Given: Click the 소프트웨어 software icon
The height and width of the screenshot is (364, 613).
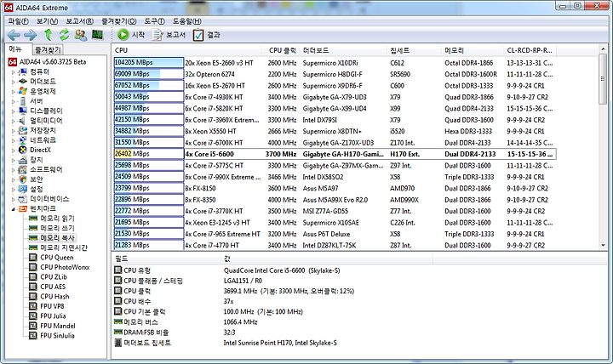Looking at the screenshot, I should click(x=23, y=169).
